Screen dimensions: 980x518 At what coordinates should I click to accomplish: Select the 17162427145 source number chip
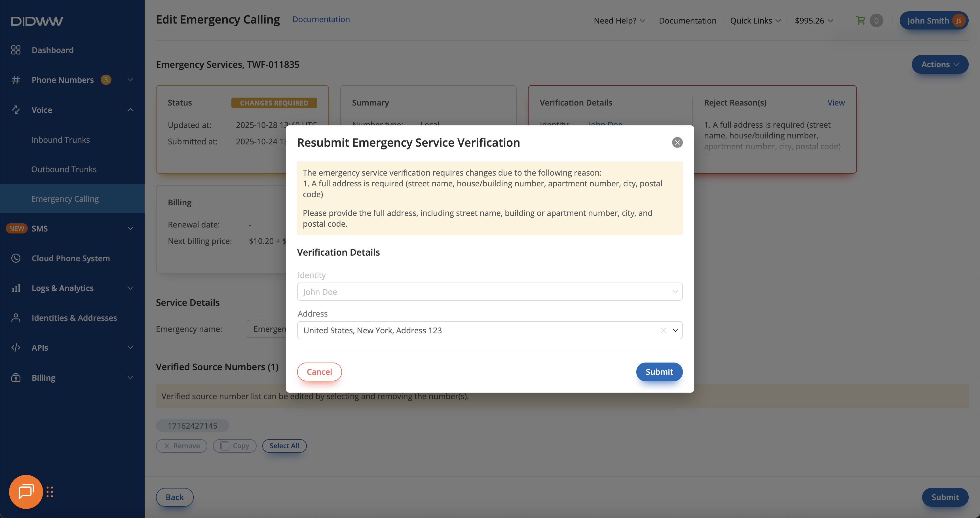point(192,426)
